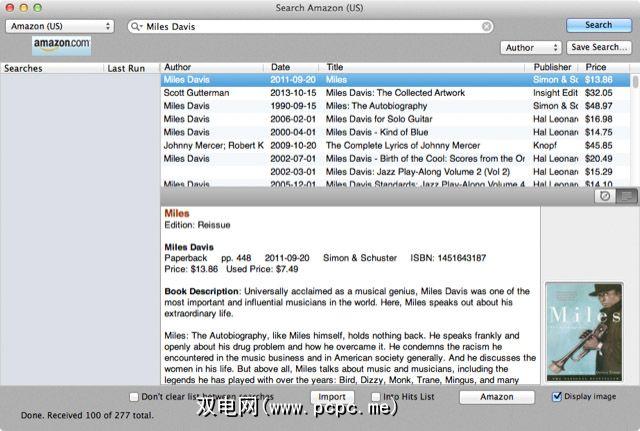The image size is (640, 431).
Task: Select Miles Davis: The Collected Artwork row
Action: pyautogui.click(x=395, y=93)
